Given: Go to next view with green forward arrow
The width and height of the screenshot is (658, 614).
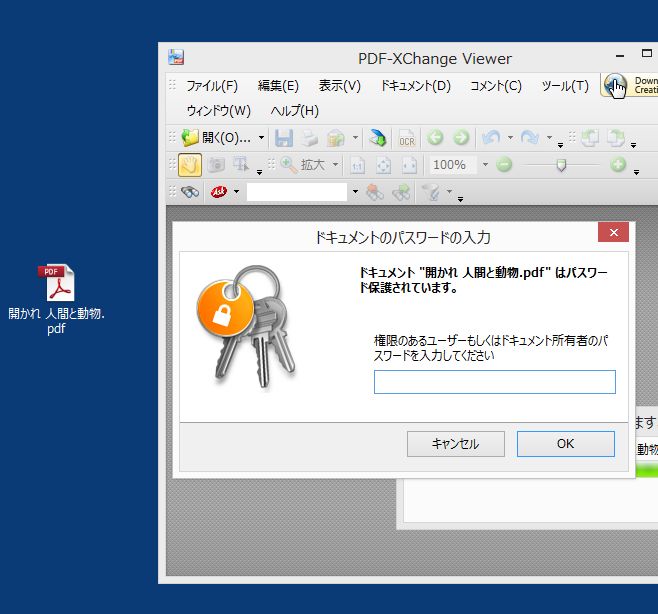Looking at the screenshot, I should tap(461, 138).
